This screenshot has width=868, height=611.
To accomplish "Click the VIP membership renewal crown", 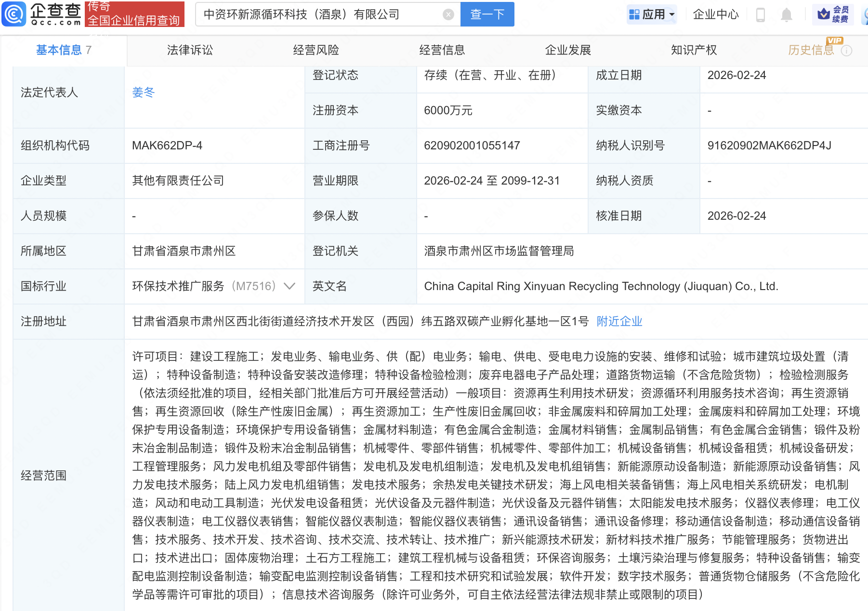I will coord(824,14).
